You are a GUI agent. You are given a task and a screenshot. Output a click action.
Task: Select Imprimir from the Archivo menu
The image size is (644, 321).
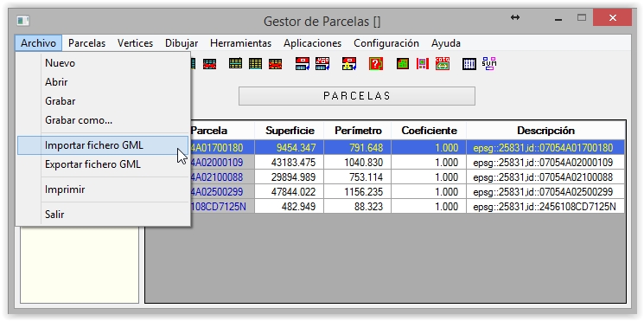(65, 189)
